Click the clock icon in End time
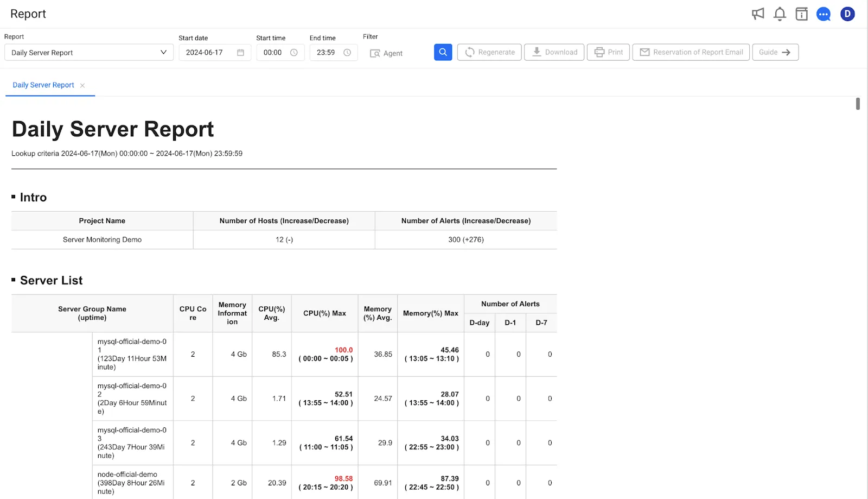Screen dimensions: 868x499 pos(347,53)
